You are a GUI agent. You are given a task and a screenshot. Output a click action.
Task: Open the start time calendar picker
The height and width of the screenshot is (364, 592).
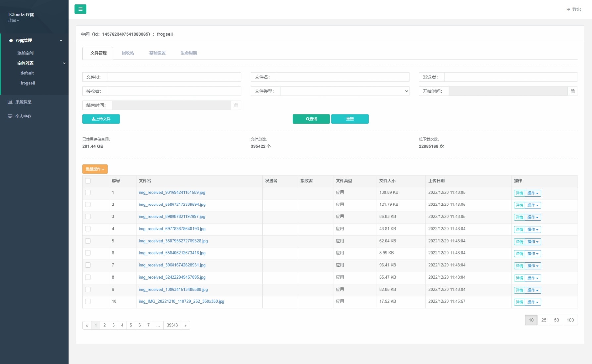tap(573, 91)
